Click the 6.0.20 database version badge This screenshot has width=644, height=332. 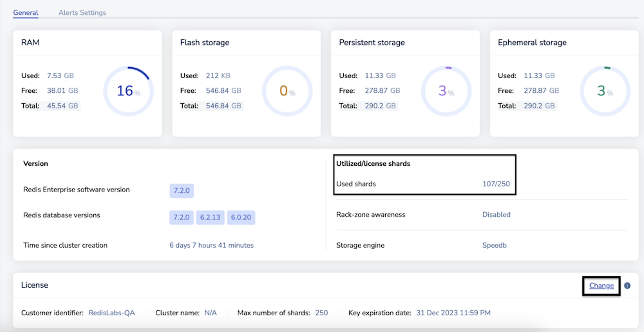241,217
